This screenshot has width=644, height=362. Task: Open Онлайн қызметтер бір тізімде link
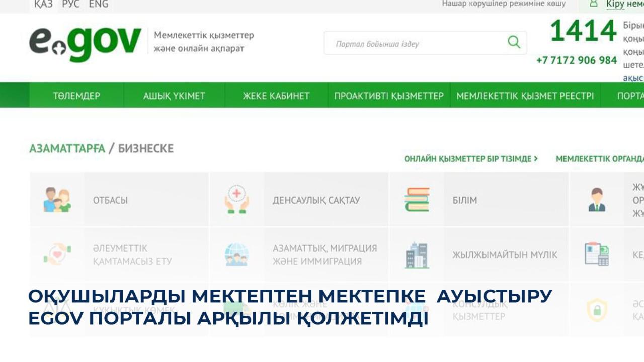(x=471, y=159)
